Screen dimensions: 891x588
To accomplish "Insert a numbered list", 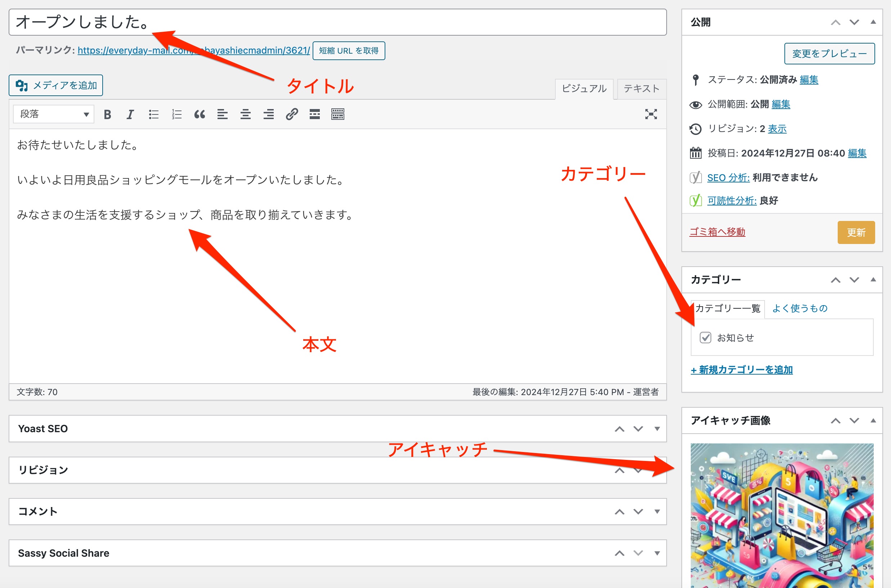I will pos(176,114).
